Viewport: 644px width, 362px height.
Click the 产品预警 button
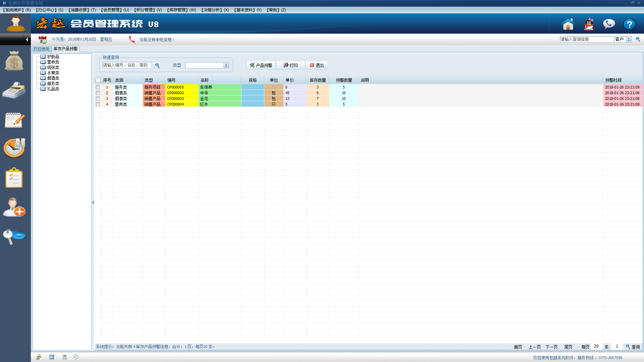(x=261, y=65)
